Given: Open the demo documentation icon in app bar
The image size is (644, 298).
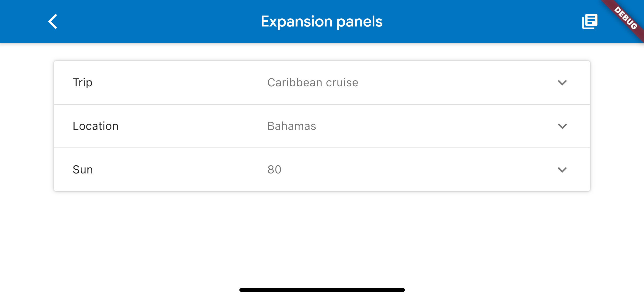Looking at the screenshot, I should coord(590,21).
